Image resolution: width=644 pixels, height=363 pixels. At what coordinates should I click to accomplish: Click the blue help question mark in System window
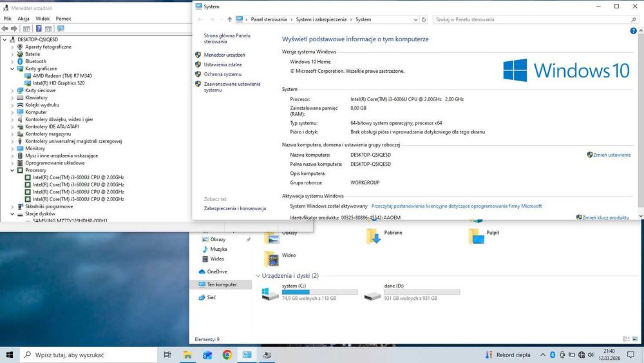click(x=633, y=31)
